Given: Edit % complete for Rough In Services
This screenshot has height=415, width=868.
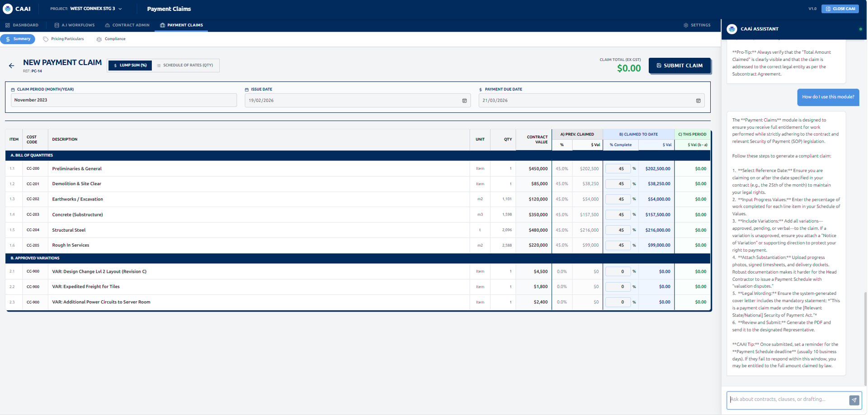Looking at the screenshot, I should click(618, 245).
